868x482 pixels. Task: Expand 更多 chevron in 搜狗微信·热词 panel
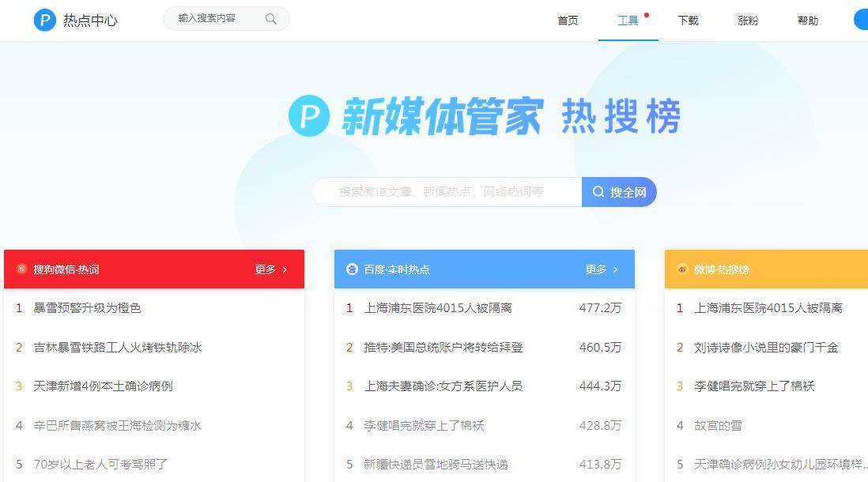tap(285, 269)
